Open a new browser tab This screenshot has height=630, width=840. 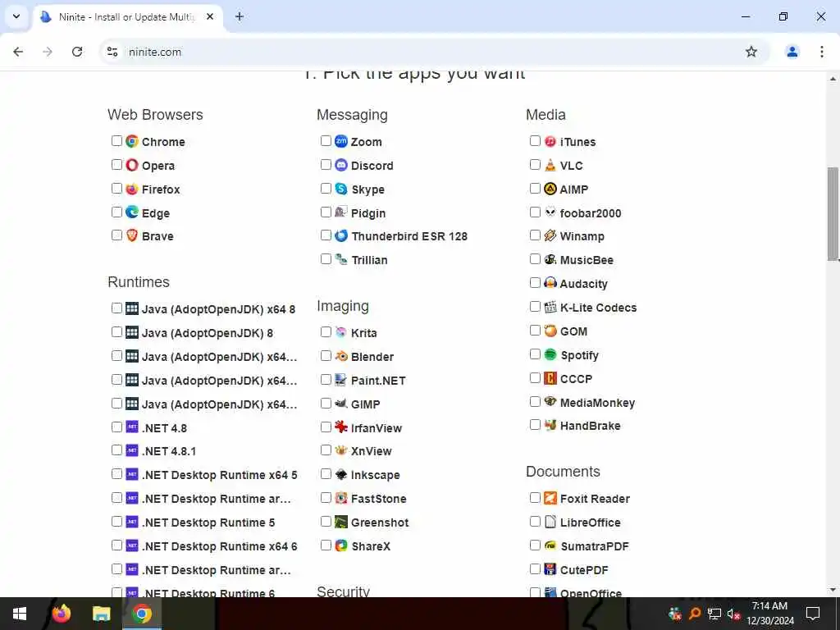(240, 16)
